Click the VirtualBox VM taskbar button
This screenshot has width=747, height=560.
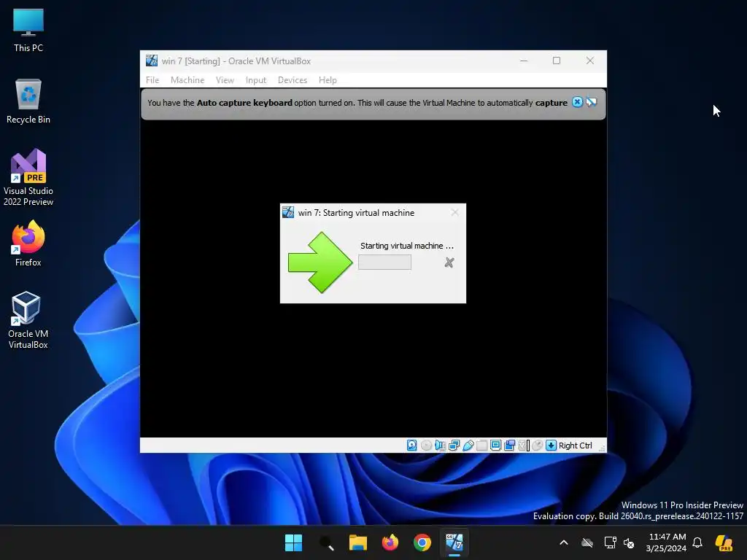[454, 542]
